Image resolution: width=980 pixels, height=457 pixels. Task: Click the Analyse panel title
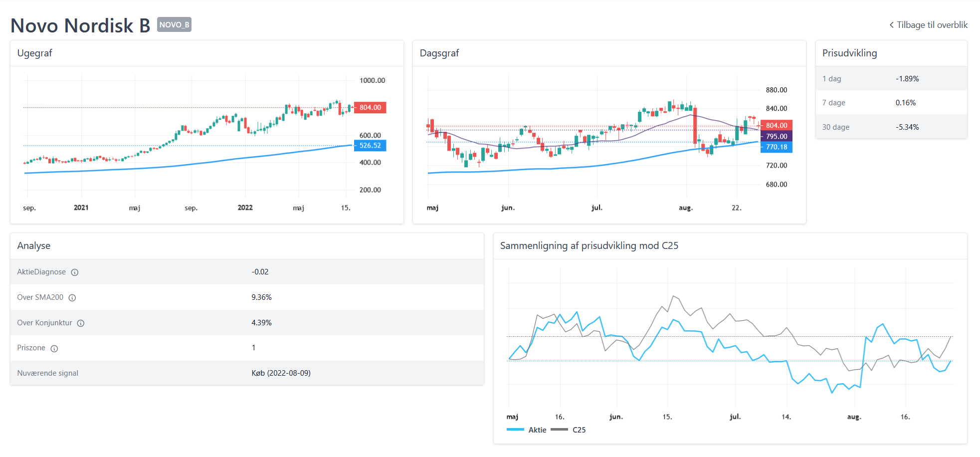tap(33, 245)
